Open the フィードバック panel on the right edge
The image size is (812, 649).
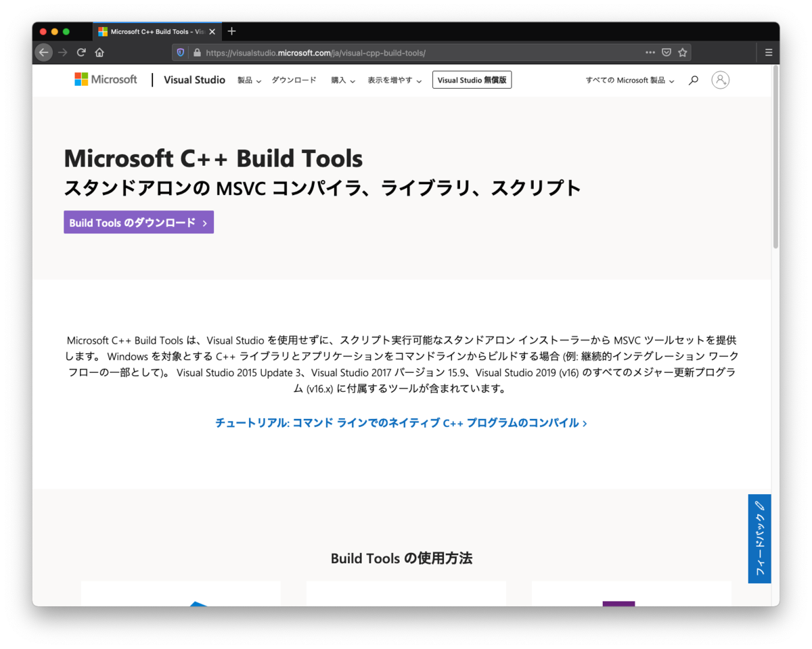coord(759,539)
